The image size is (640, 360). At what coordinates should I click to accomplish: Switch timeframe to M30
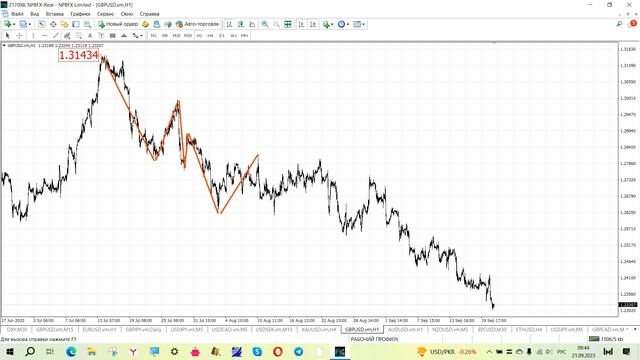point(188,36)
